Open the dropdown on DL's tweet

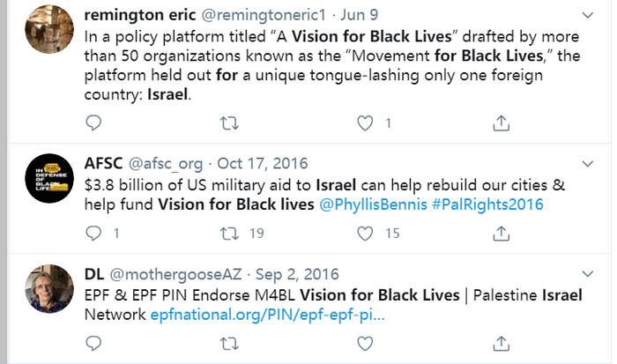click(x=589, y=273)
